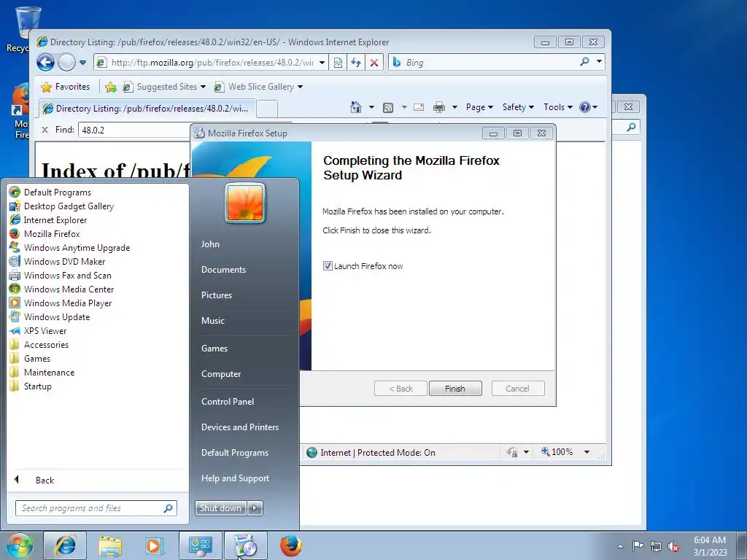The width and height of the screenshot is (747, 560).
Task: Open Bing search provider dropdown arrow
Action: pos(599,62)
